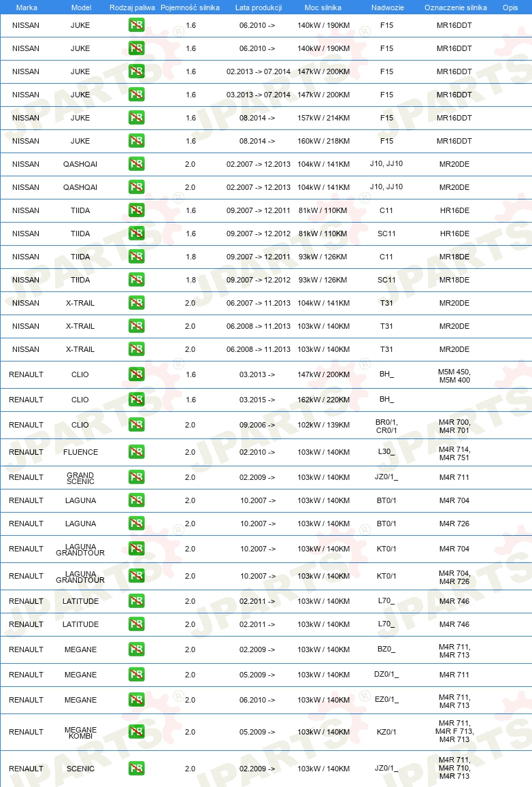Viewport: 532px width, 787px height.
Task: Click the Marka column header
Action: 27,7
